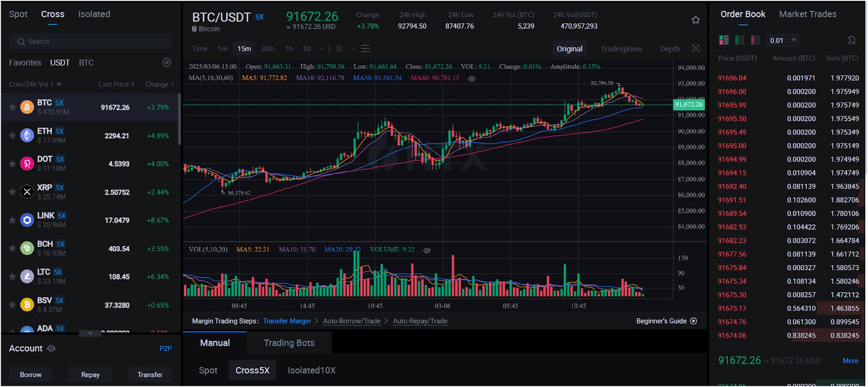Open the P2P link
The width and height of the screenshot is (868, 387).
point(165,349)
